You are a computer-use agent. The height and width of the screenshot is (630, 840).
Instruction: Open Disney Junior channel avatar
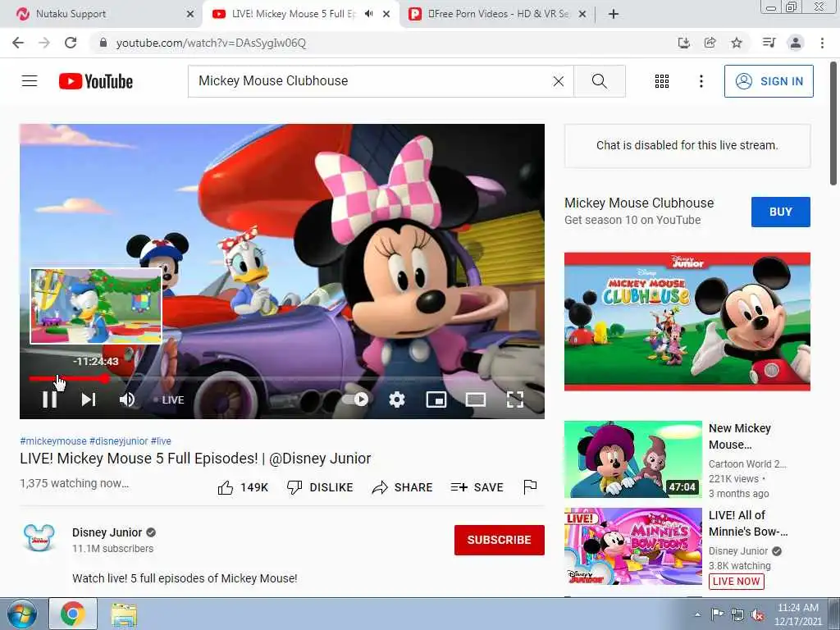(39, 538)
